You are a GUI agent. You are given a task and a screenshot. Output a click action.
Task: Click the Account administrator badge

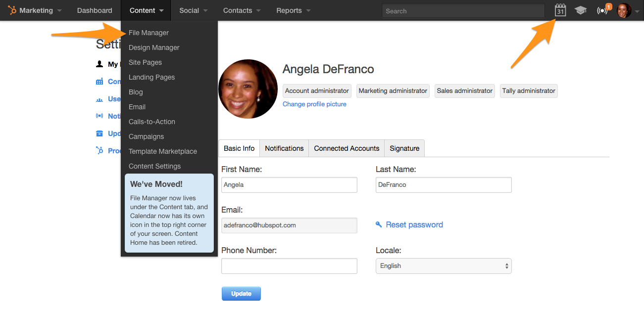click(317, 91)
